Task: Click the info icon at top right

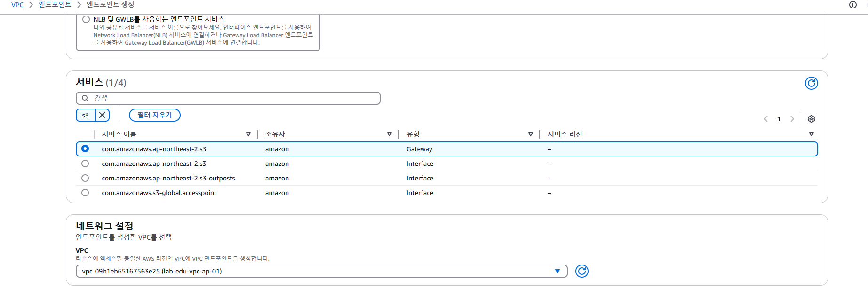Action: pos(852,5)
